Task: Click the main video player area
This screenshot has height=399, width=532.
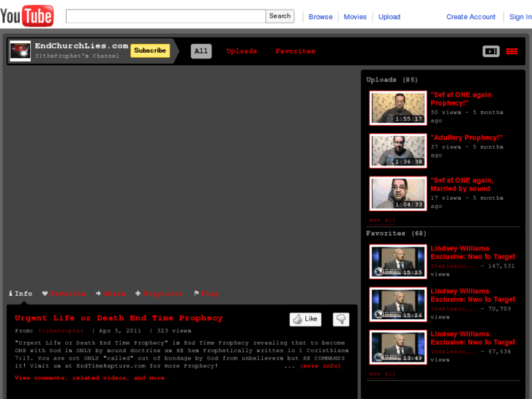Action: click(x=182, y=176)
